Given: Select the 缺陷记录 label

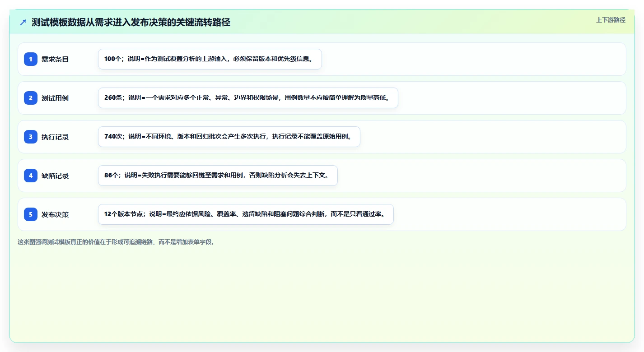Looking at the screenshot, I should click(55, 176).
